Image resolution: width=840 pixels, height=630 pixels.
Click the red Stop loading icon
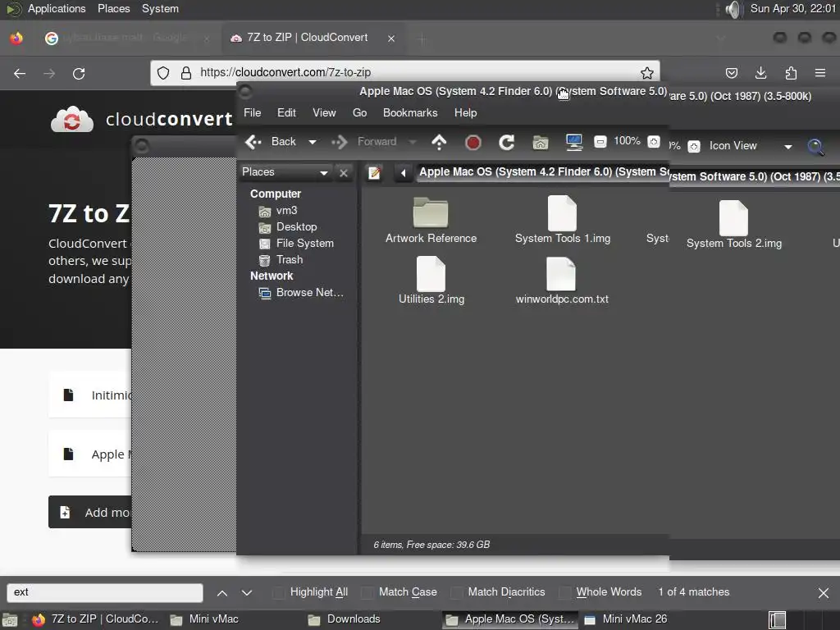click(472, 142)
